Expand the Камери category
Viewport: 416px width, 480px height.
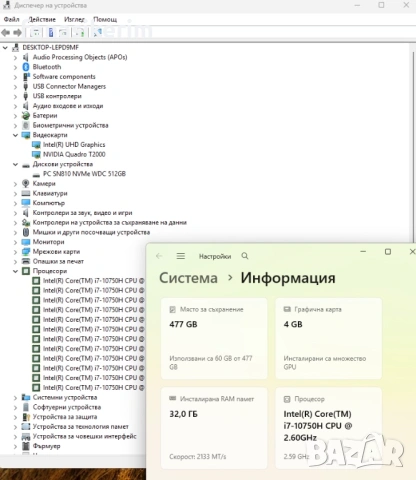click(15, 184)
